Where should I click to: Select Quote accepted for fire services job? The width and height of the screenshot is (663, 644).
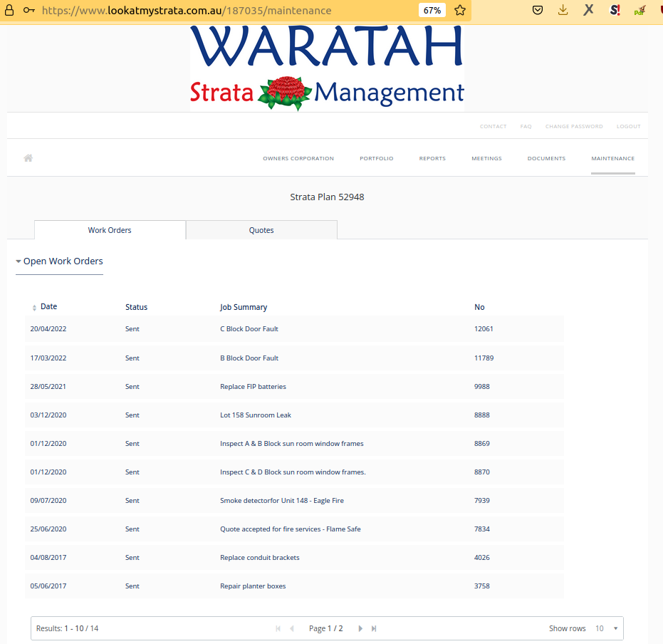[x=290, y=529]
